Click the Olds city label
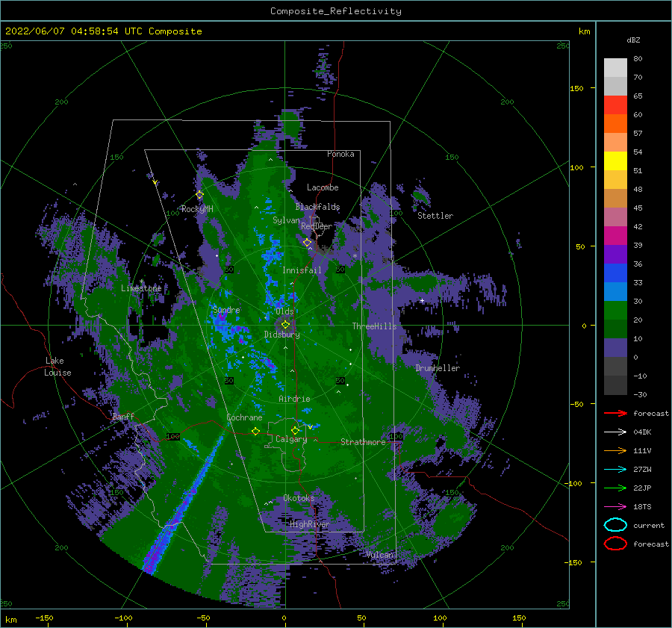 tap(284, 311)
